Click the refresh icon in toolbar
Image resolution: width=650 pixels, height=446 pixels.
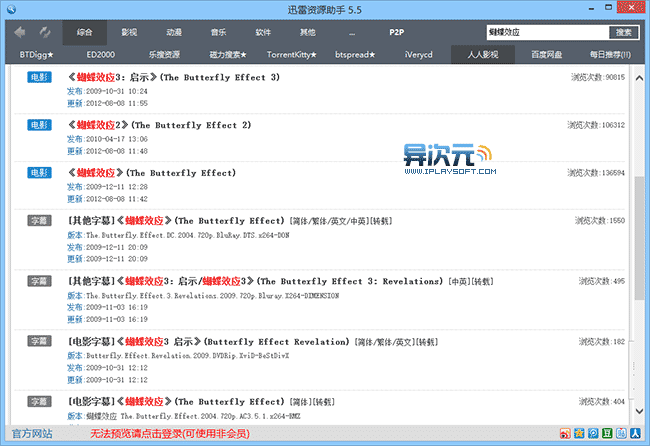click(x=45, y=32)
